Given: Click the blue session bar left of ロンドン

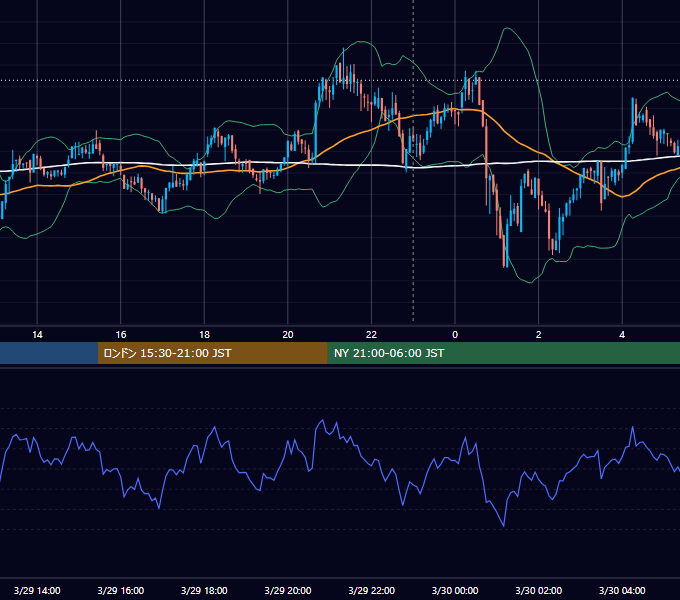Looking at the screenshot, I should (x=49, y=353).
